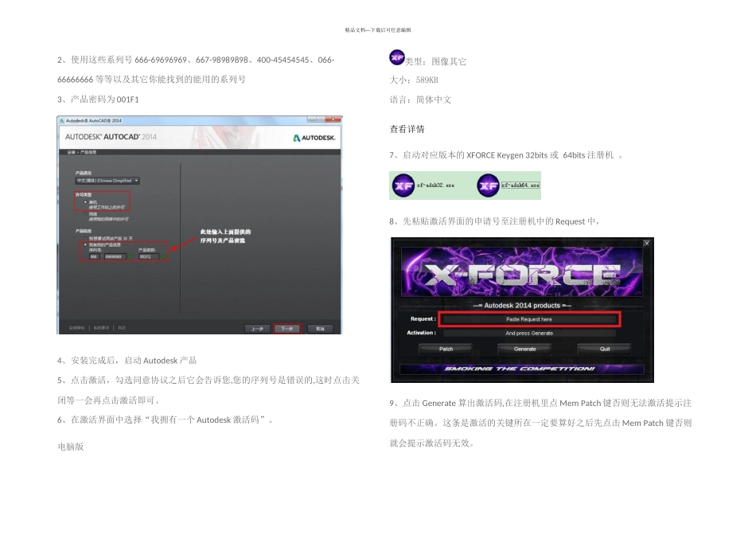Screen dimensions: 756x535
Task: Click the 上一步 back button
Action: pyautogui.click(x=258, y=329)
